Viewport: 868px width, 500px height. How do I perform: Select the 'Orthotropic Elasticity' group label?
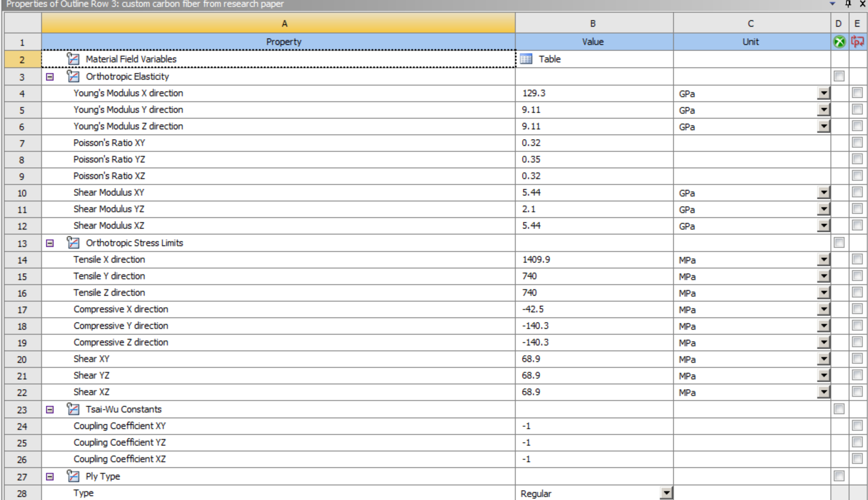(x=127, y=76)
